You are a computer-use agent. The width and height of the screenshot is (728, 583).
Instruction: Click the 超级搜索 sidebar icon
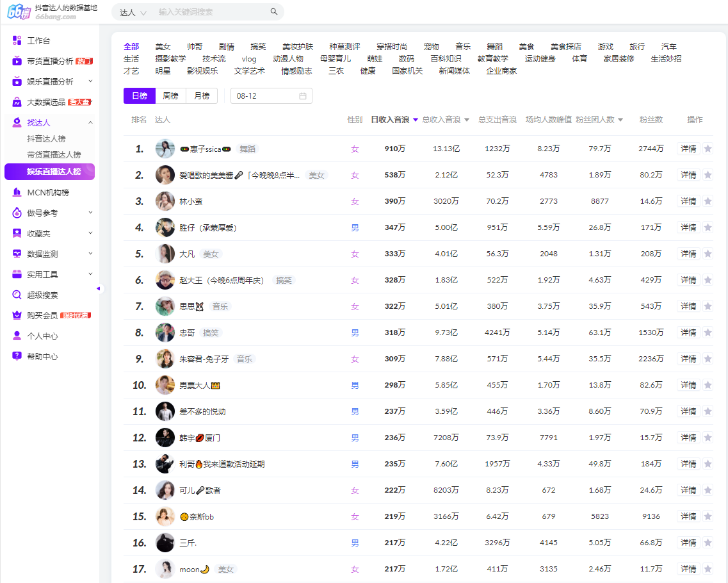coord(17,295)
